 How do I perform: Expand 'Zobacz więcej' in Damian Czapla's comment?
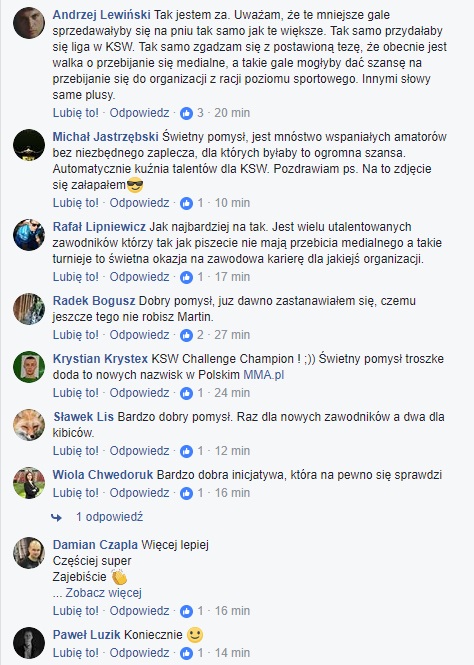[103, 592]
